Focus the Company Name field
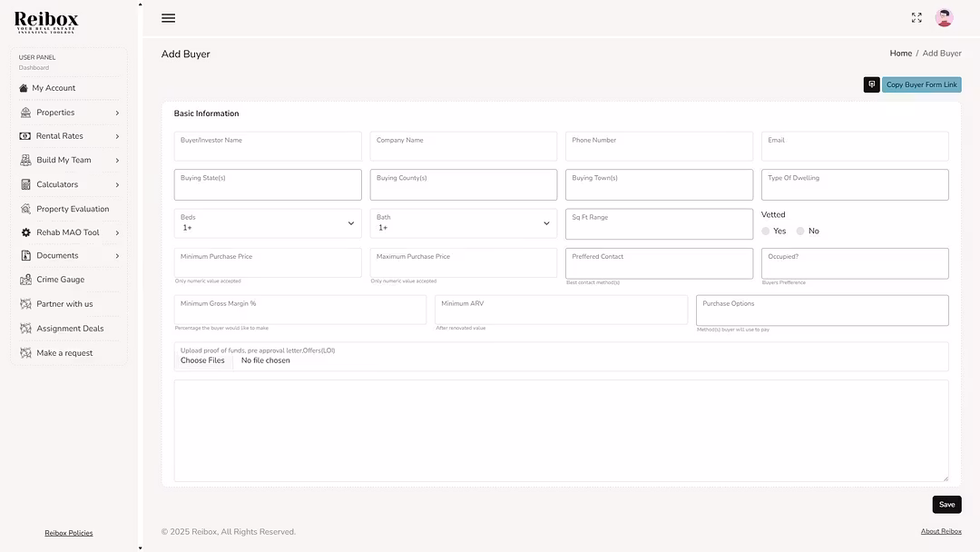 click(x=463, y=146)
